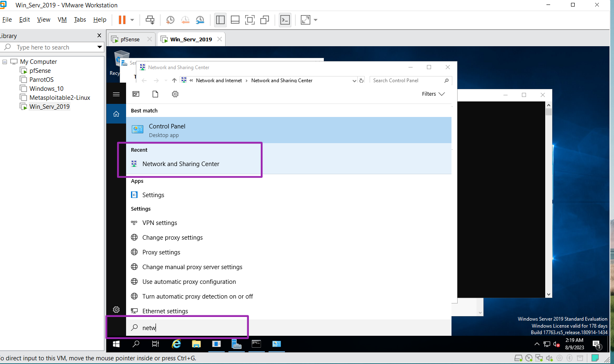Select ParrotOS in the library

point(41,80)
